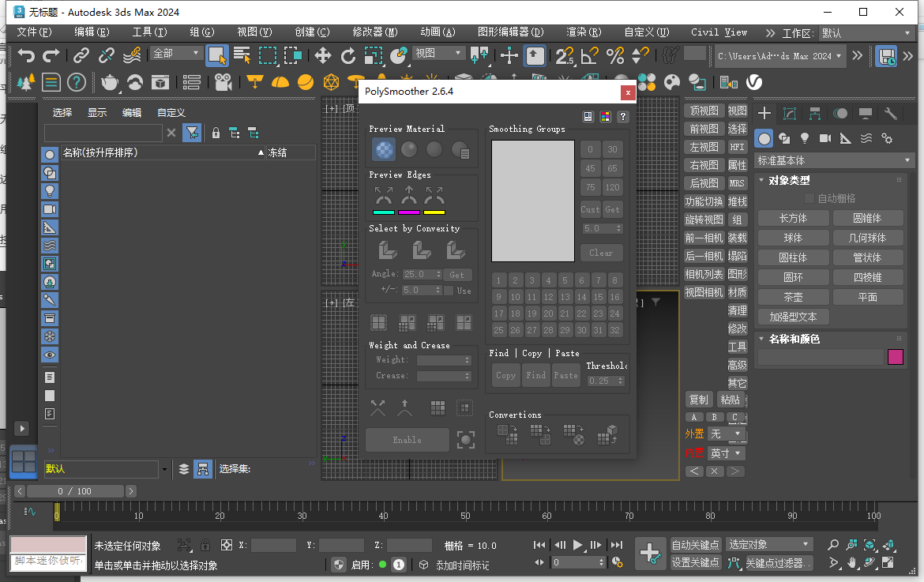This screenshot has height=582, width=924.
Task: Toggle the Use checkbox in PolySmoother
Action: click(x=449, y=291)
